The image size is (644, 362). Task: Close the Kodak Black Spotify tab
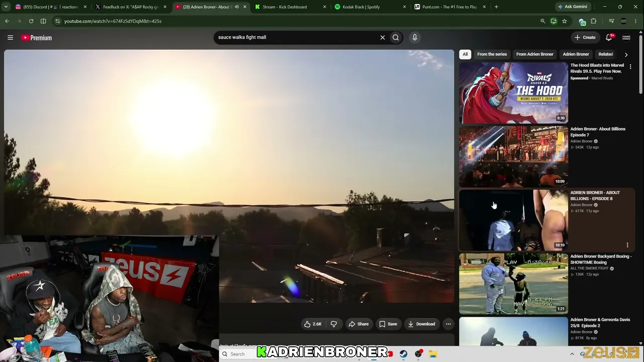405,7
